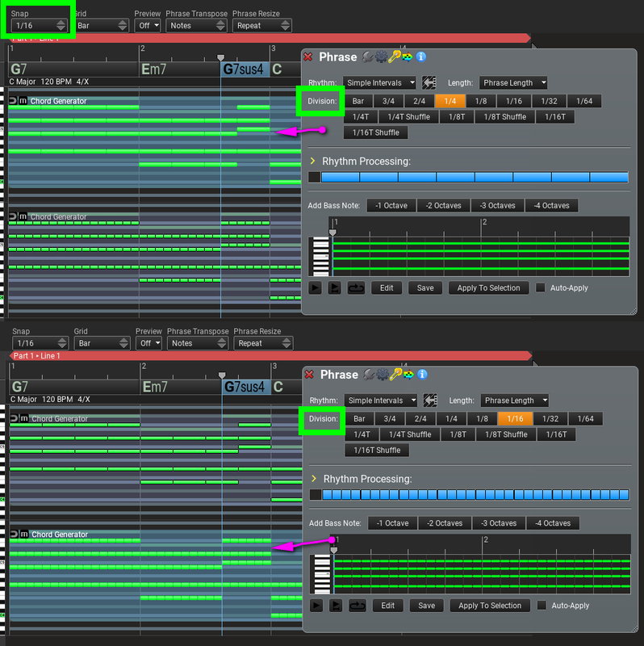
Task: Click the yellow key icon in upper Phrase panel
Action: [395, 57]
